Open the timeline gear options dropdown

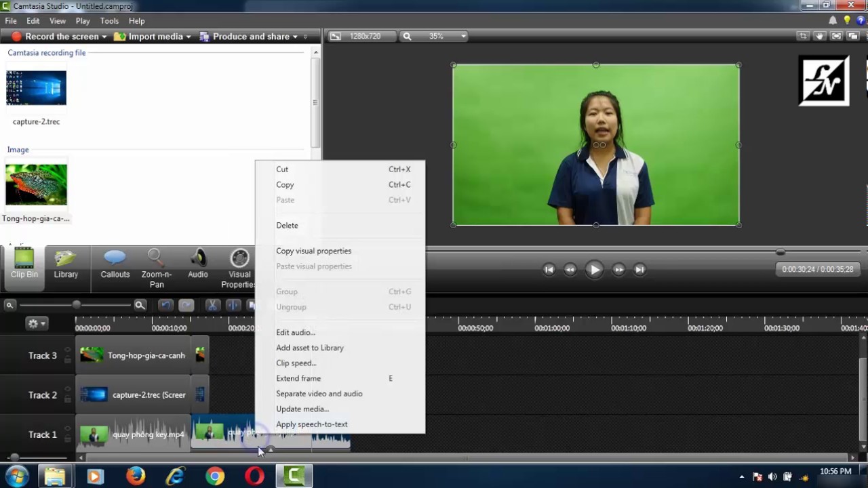click(x=36, y=324)
